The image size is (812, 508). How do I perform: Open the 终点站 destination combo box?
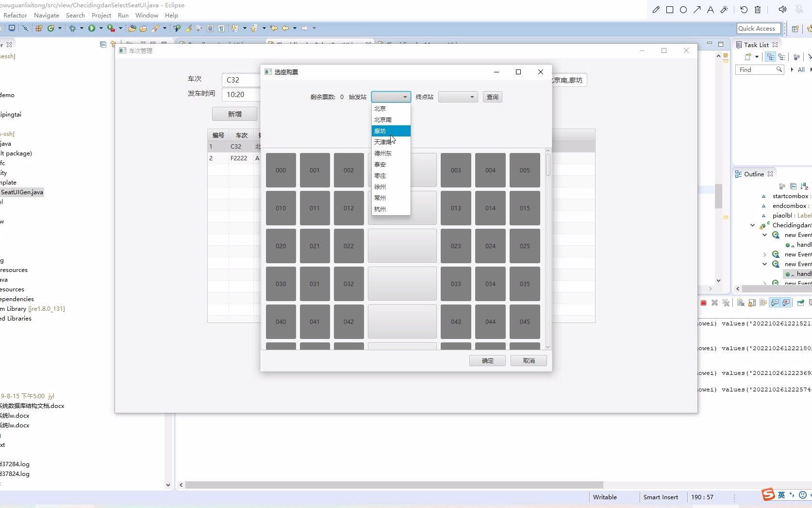458,97
